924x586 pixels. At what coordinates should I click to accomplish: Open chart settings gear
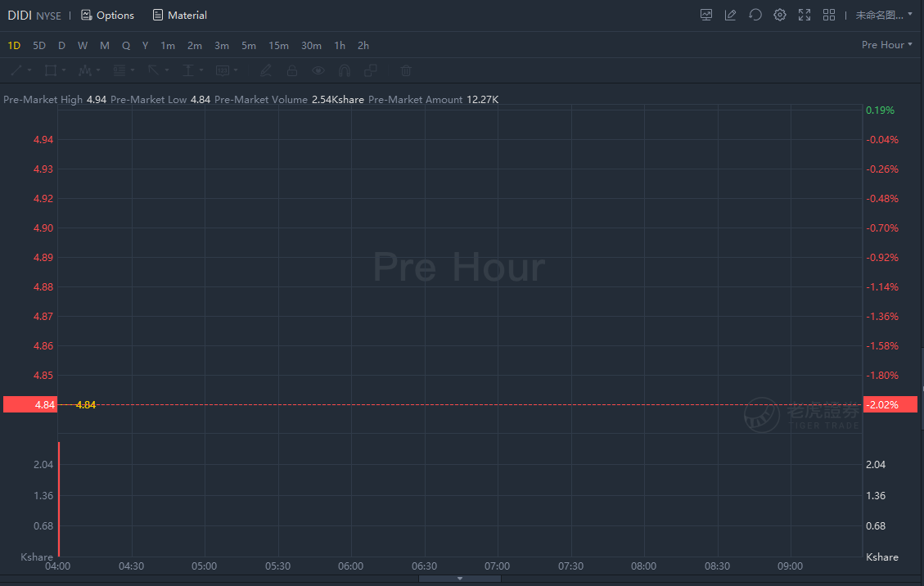click(780, 16)
